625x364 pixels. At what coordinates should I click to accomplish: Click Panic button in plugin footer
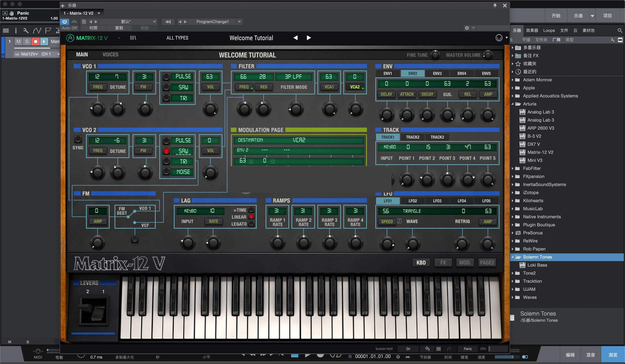click(468, 349)
